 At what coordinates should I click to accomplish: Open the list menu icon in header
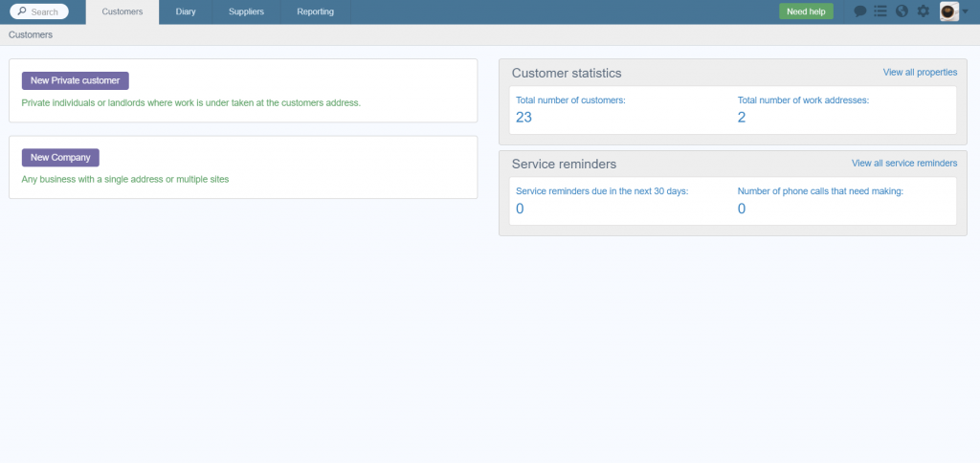click(880, 11)
